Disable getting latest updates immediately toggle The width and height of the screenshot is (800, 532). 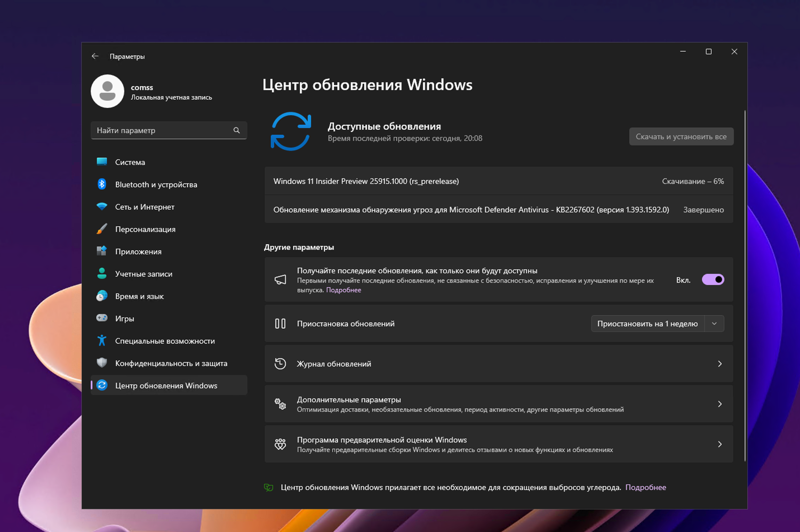click(713, 279)
